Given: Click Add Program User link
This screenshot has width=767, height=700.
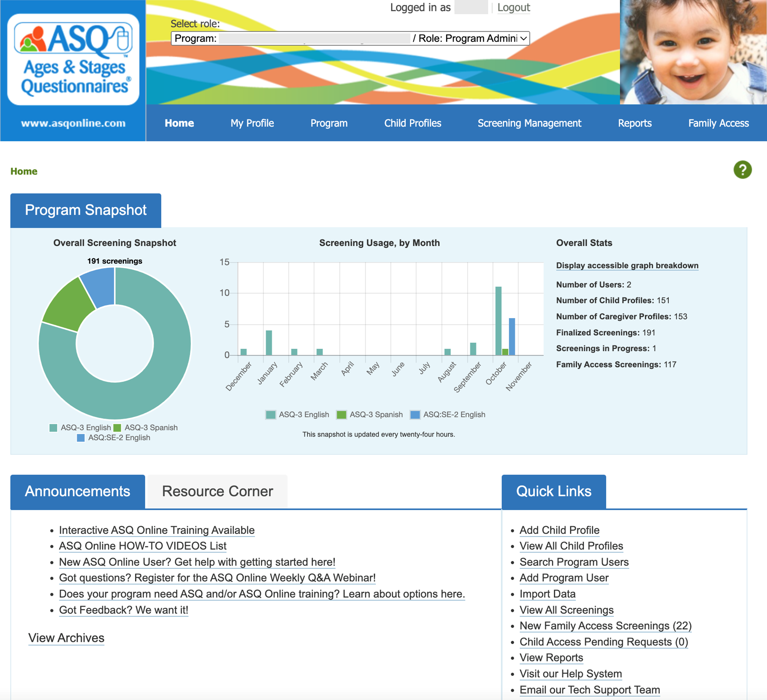Looking at the screenshot, I should 564,578.
